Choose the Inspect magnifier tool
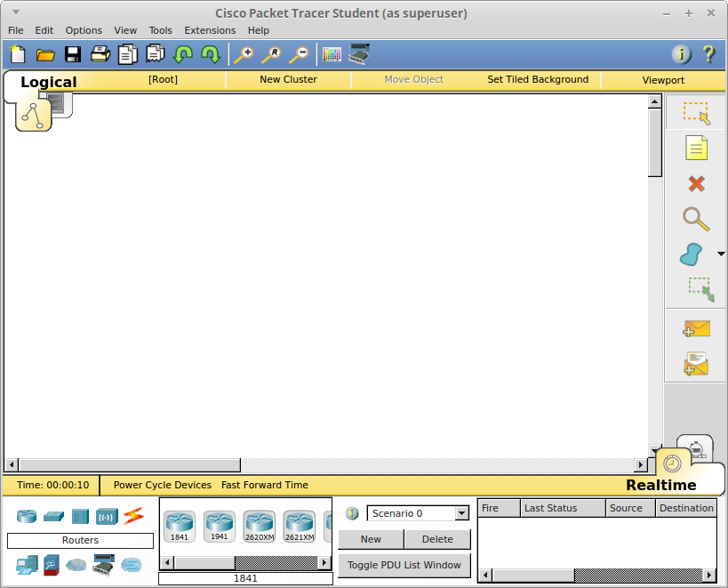The height and width of the screenshot is (588, 728). pos(696,219)
